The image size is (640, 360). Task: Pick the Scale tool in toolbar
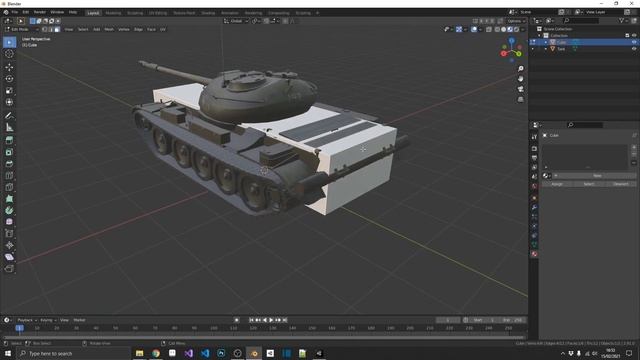pyautogui.click(x=9, y=91)
